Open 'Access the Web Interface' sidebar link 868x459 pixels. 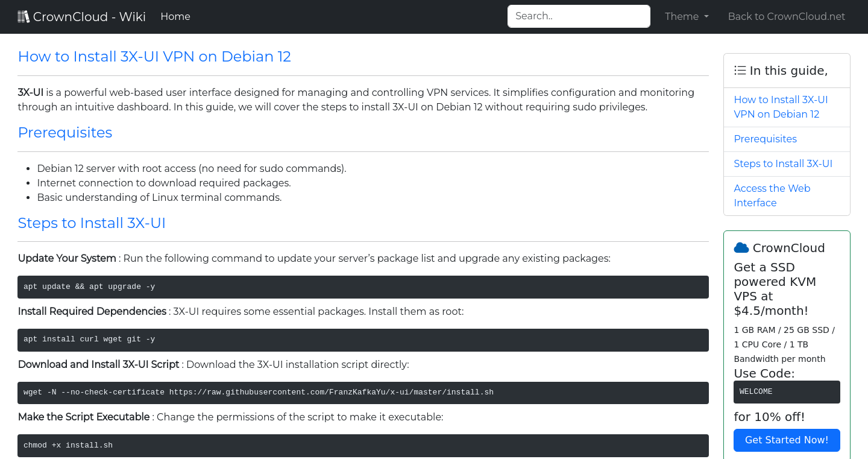[772, 195]
